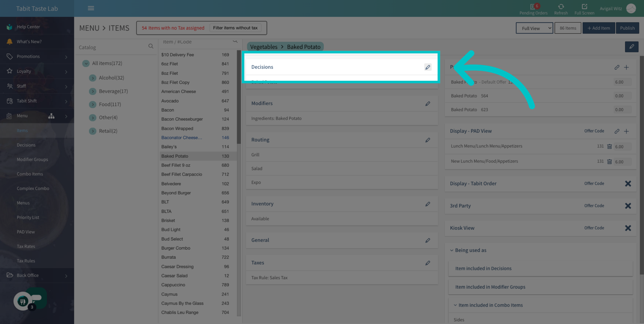Go to Tax Rates sidebar item
Viewport: 644px width, 324px height.
coord(26,246)
